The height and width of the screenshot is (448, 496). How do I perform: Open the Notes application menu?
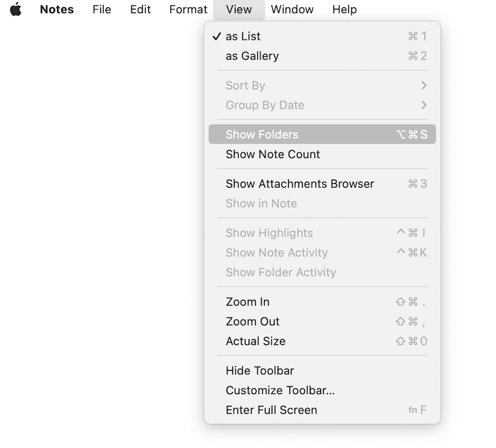pyautogui.click(x=56, y=9)
